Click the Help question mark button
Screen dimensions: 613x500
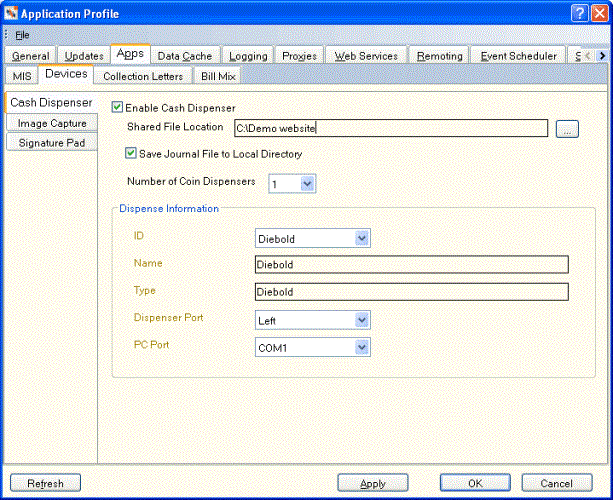[x=580, y=13]
